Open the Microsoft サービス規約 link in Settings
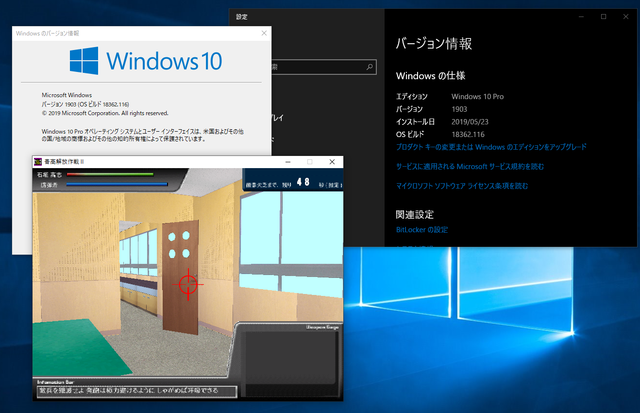The image size is (640, 413). click(x=470, y=167)
